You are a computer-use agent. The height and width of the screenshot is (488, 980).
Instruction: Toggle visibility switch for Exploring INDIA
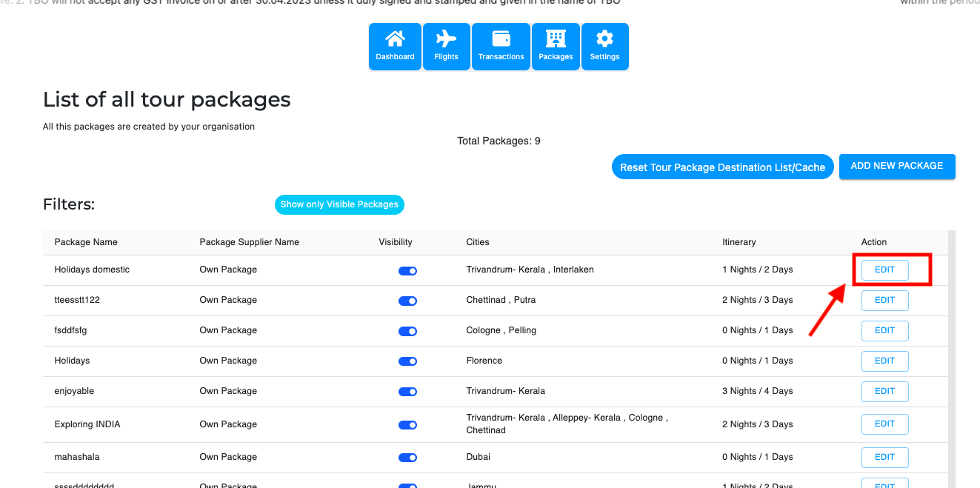click(407, 425)
